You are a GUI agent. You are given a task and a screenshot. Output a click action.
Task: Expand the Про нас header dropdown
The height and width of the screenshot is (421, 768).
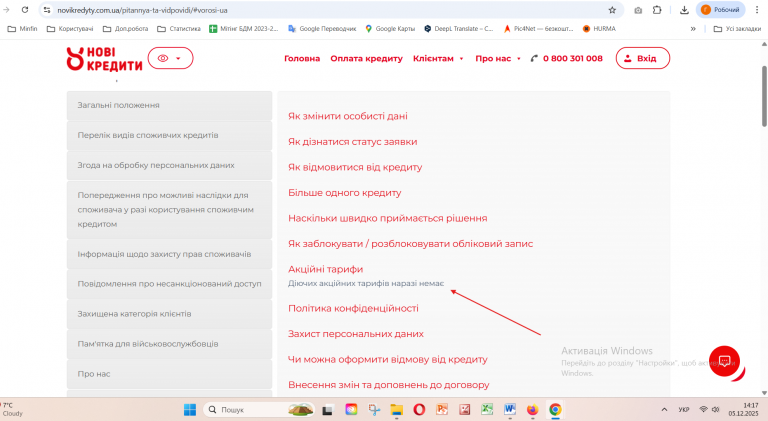498,58
